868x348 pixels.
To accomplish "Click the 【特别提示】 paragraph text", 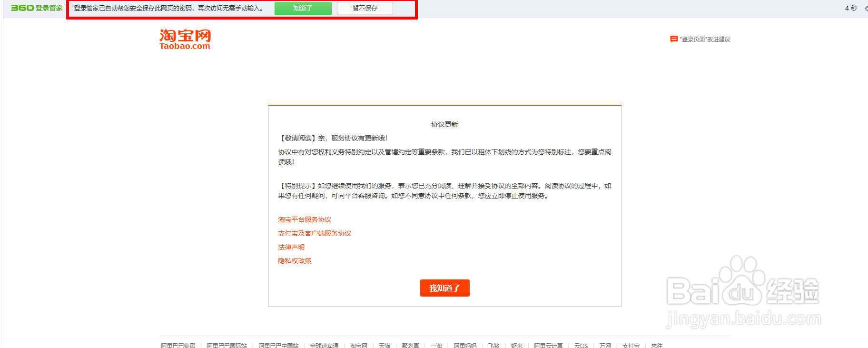I will (x=444, y=190).
